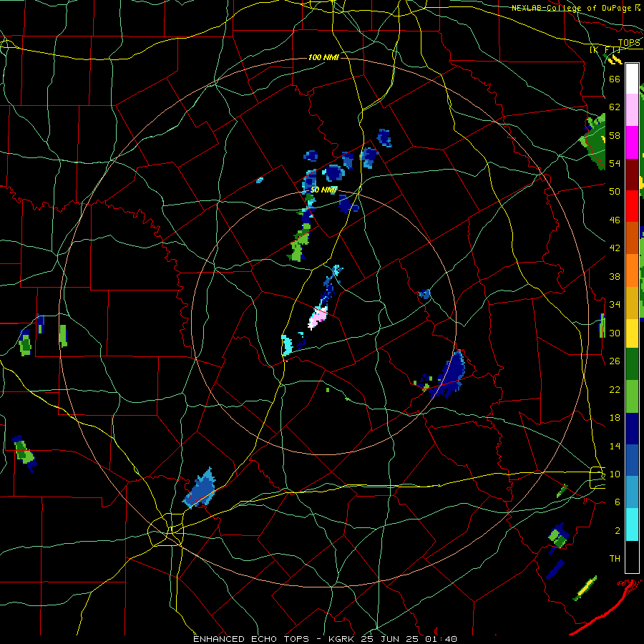The width and height of the screenshot is (644, 644).
Task: Click the "58" legend value
Action: [x=615, y=135]
